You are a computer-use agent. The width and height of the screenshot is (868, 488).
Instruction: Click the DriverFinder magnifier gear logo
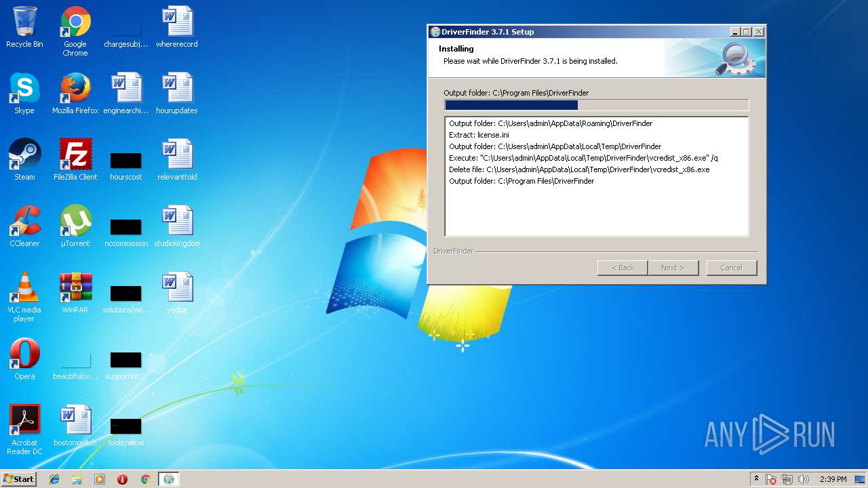pos(736,59)
